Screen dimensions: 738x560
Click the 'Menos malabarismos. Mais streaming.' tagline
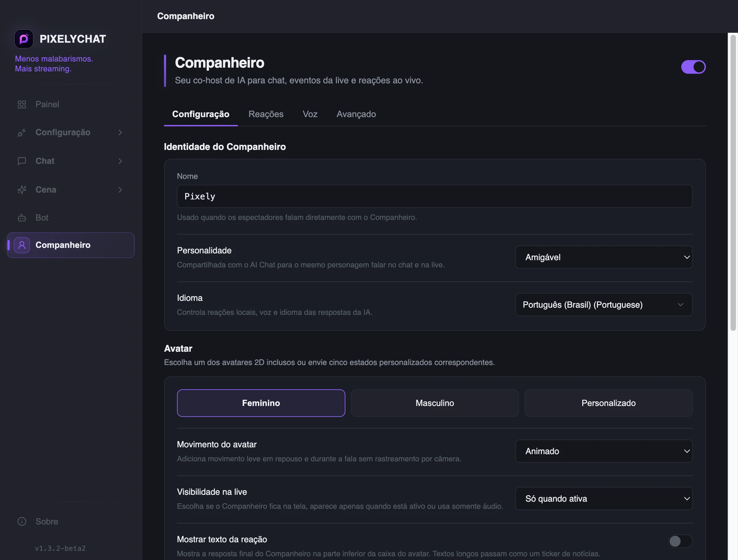click(54, 64)
